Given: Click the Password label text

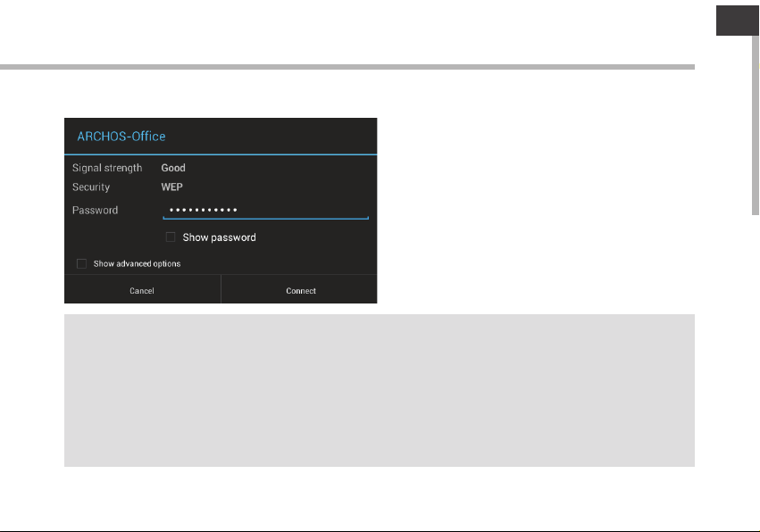Looking at the screenshot, I should (95, 211).
